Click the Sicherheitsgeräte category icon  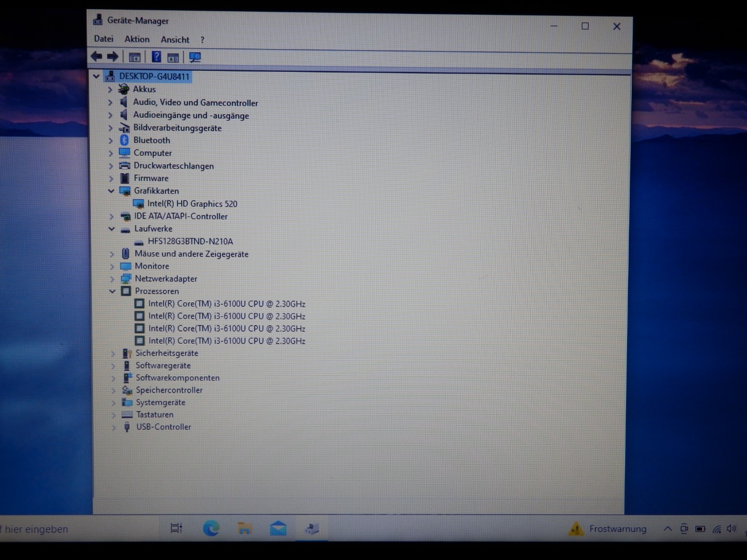point(127,353)
